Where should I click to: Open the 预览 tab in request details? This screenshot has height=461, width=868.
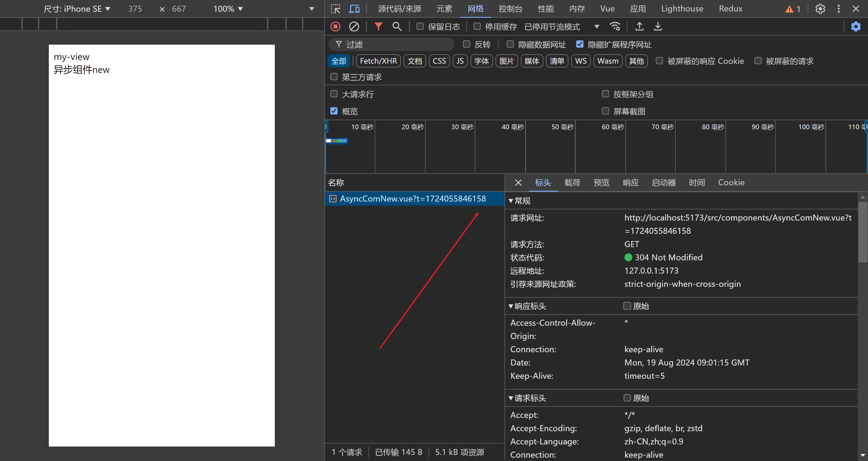(x=601, y=183)
